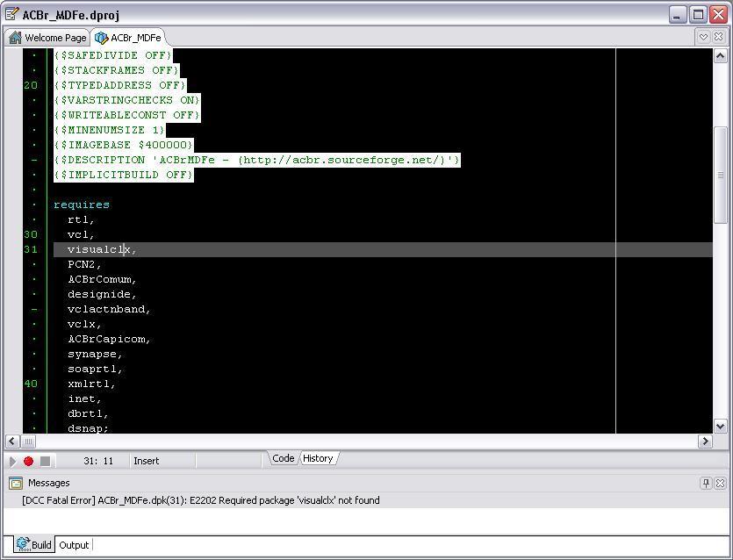This screenshot has height=560, width=733.
Task: Click the 'vclactnband,' code line
Action: pyautogui.click(x=109, y=310)
